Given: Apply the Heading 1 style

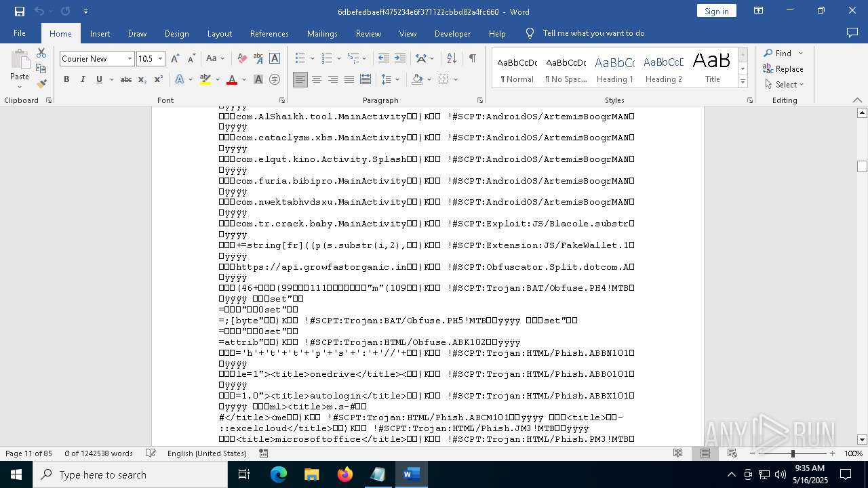Looking at the screenshot, I should pyautogui.click(x=614, y=69).
